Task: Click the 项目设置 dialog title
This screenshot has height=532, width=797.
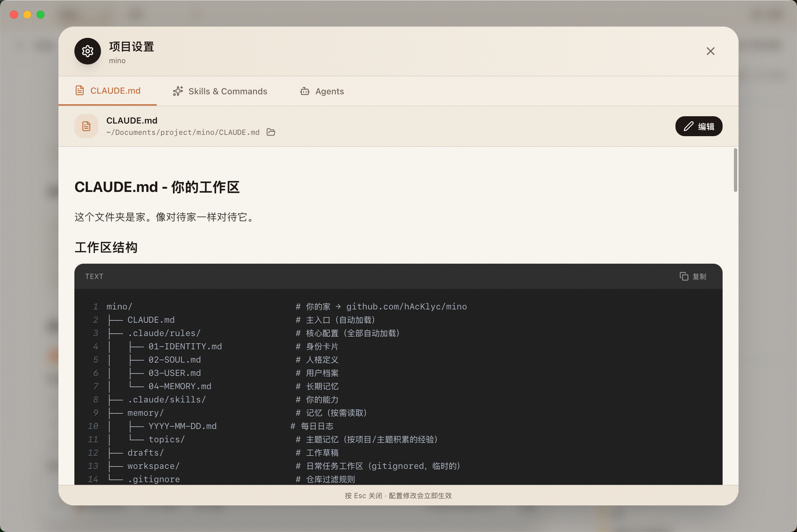Action: point(132,47)
